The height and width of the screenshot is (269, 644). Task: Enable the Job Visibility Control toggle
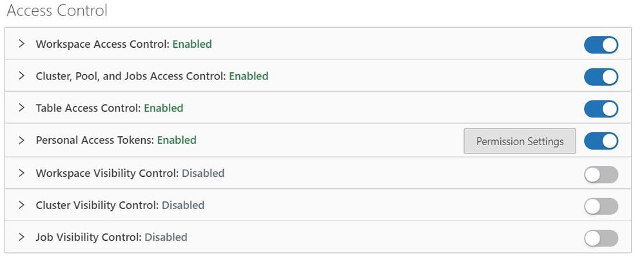[601, 239]
